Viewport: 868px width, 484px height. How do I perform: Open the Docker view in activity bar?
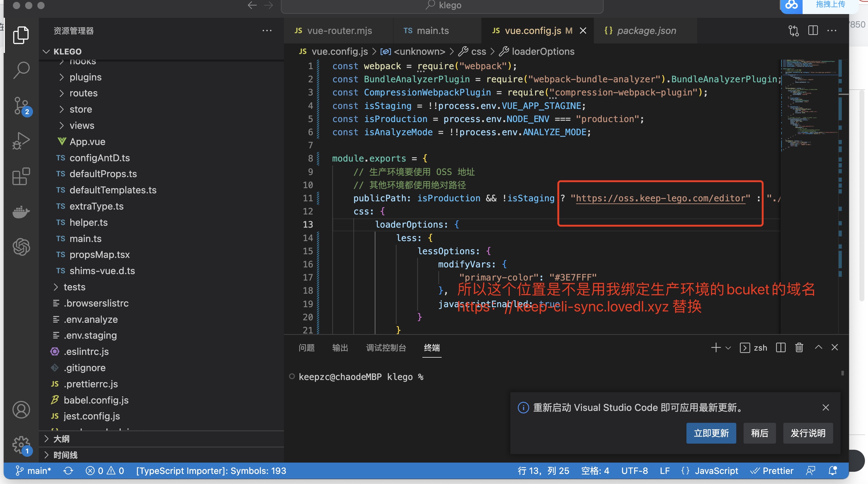(21, 212)
